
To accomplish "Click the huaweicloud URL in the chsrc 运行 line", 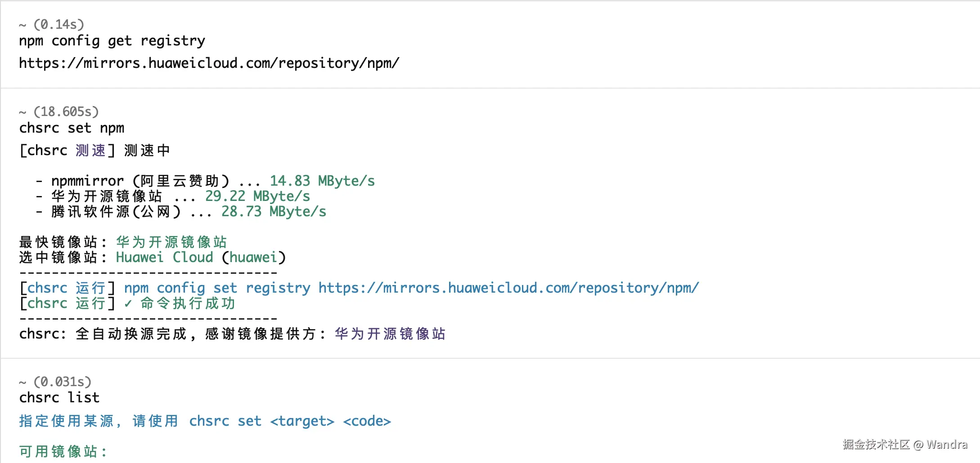I will pos(508,288).
